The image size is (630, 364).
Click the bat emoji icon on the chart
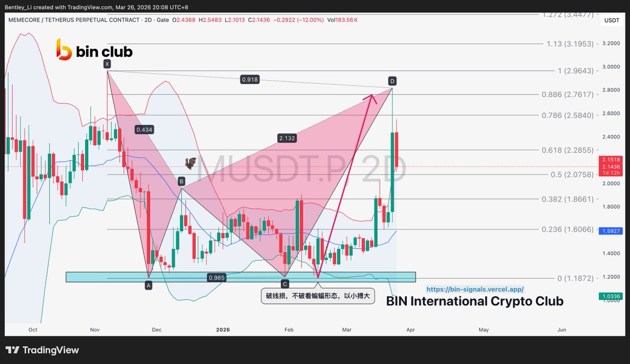coord(190,164)
